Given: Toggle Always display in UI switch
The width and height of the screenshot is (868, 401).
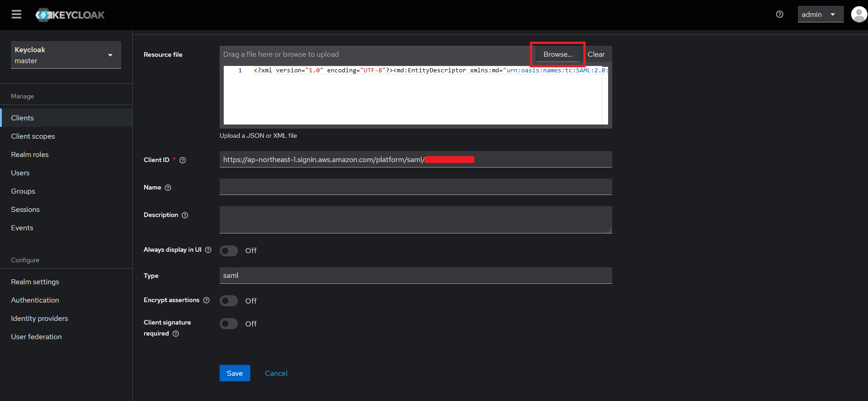Looking at the screenshot, I should click(x=229, y=251).
